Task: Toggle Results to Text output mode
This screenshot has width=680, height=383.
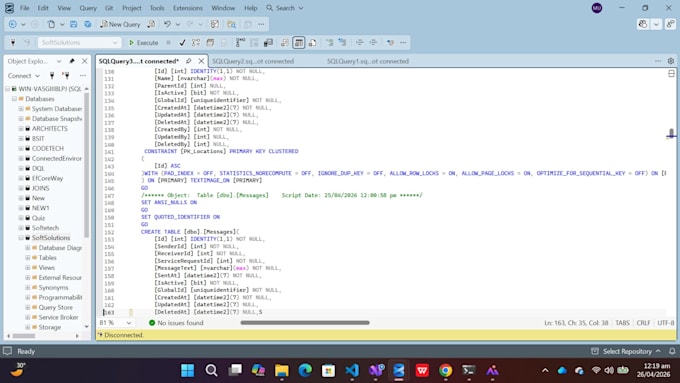Action: [285, 43]
